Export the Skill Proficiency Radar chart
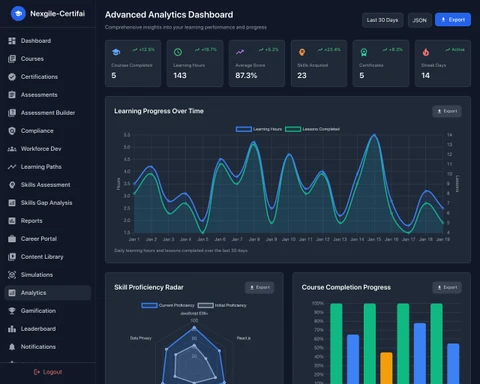 tap(260, 287)
